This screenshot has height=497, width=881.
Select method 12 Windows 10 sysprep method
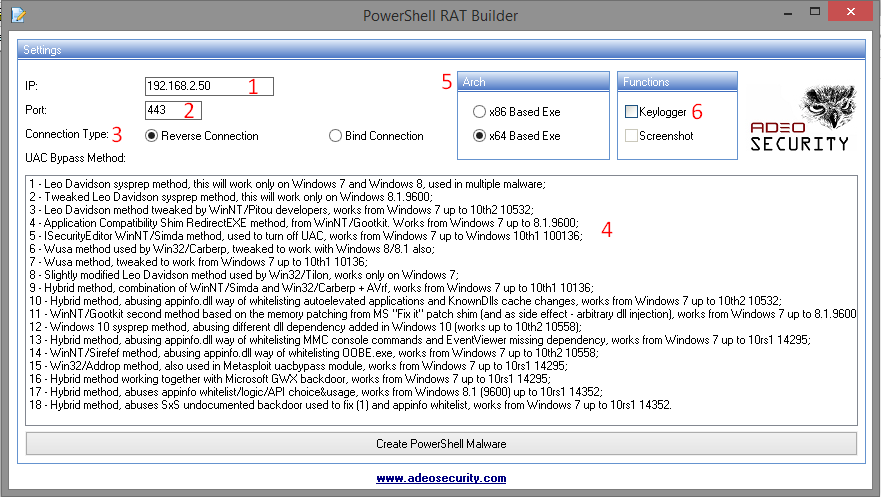tap(306, 327)
